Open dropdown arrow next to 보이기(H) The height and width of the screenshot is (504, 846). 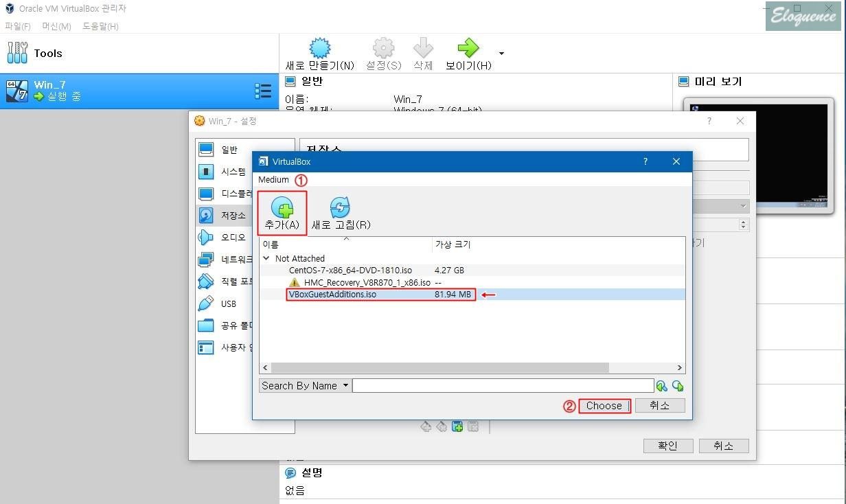501,53
